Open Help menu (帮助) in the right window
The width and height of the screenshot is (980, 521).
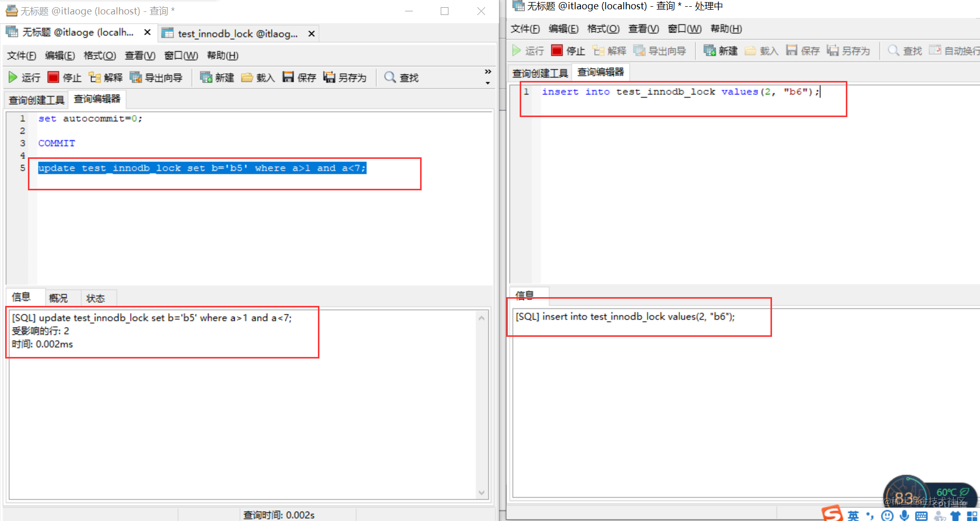pos(726,28)
